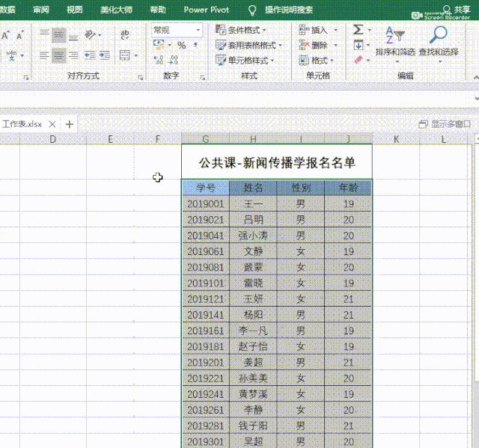Screen dimensions: 479x448
Task: Open the 视图 view tab
Action: click(75, 10)
